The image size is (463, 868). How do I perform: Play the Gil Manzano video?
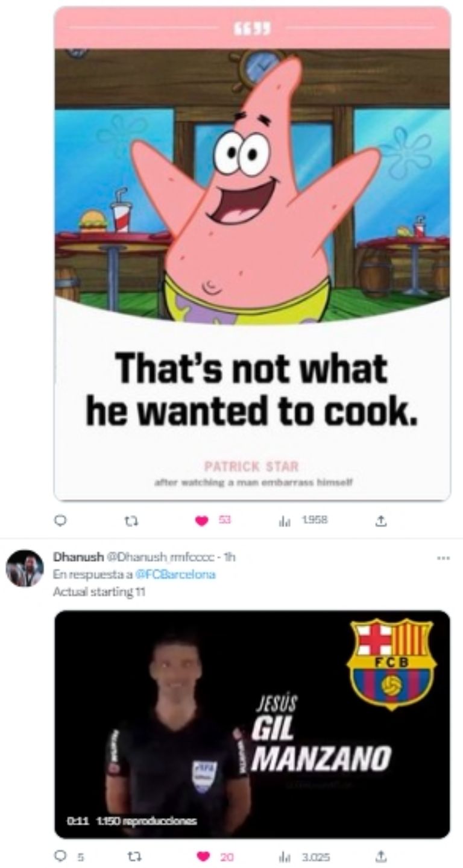coord(252,724)
